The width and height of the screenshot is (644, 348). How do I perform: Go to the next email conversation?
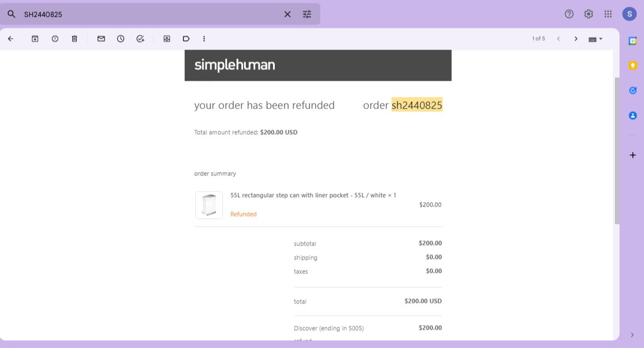(x=576, y=38)
